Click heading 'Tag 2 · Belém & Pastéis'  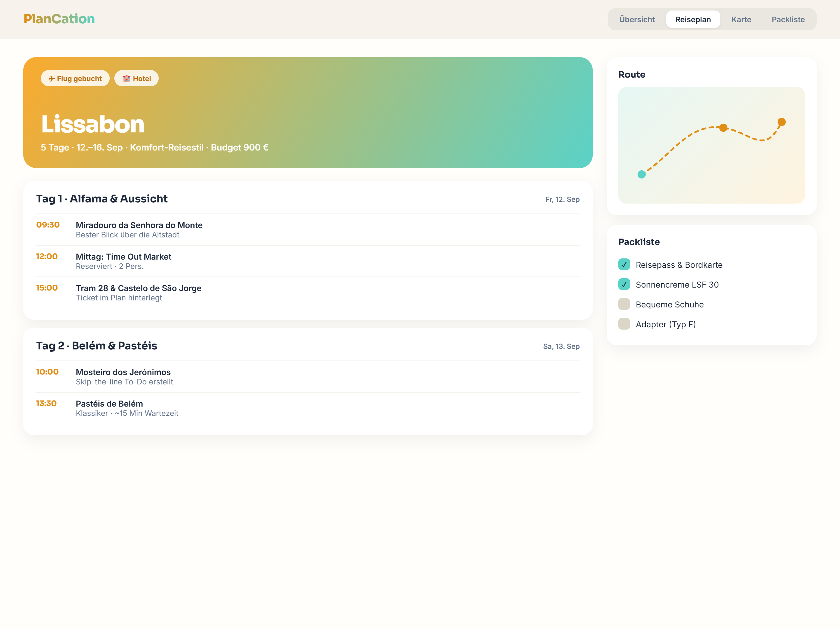click(97, 346)
